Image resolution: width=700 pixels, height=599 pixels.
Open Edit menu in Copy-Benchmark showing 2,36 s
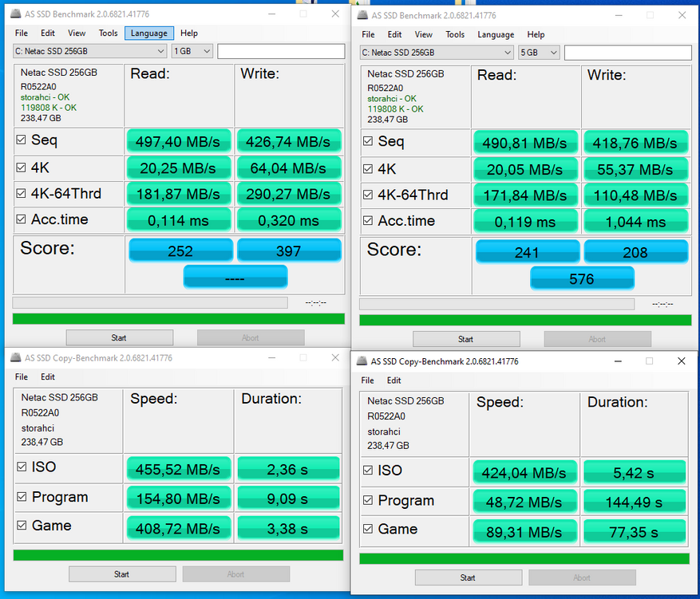[48, 376]
